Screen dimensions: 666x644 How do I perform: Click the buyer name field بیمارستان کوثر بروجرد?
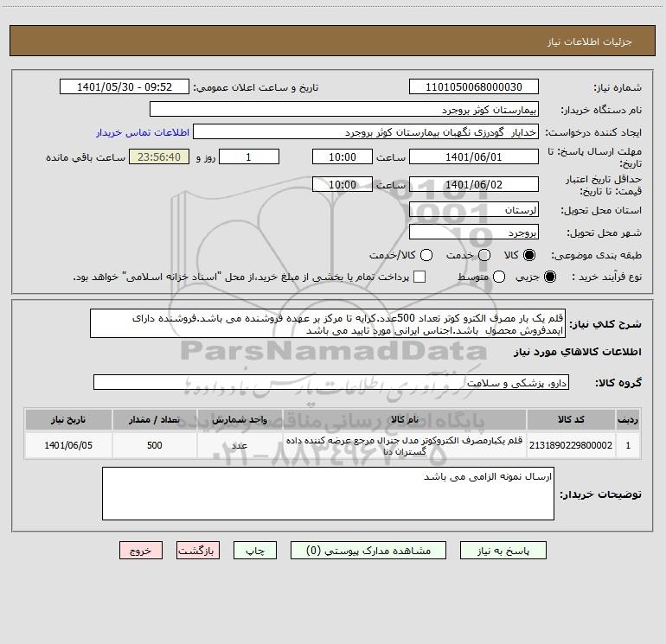pos(344,110)
